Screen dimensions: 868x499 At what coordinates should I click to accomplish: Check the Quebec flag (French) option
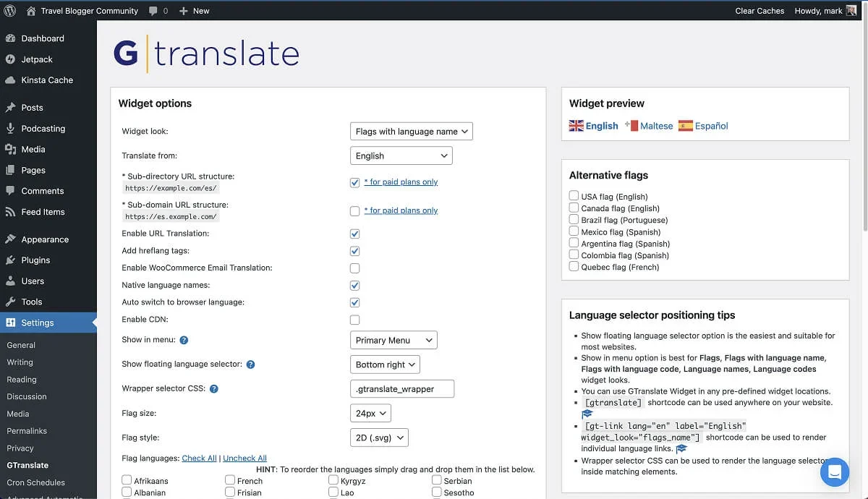[x=574, y=266]
